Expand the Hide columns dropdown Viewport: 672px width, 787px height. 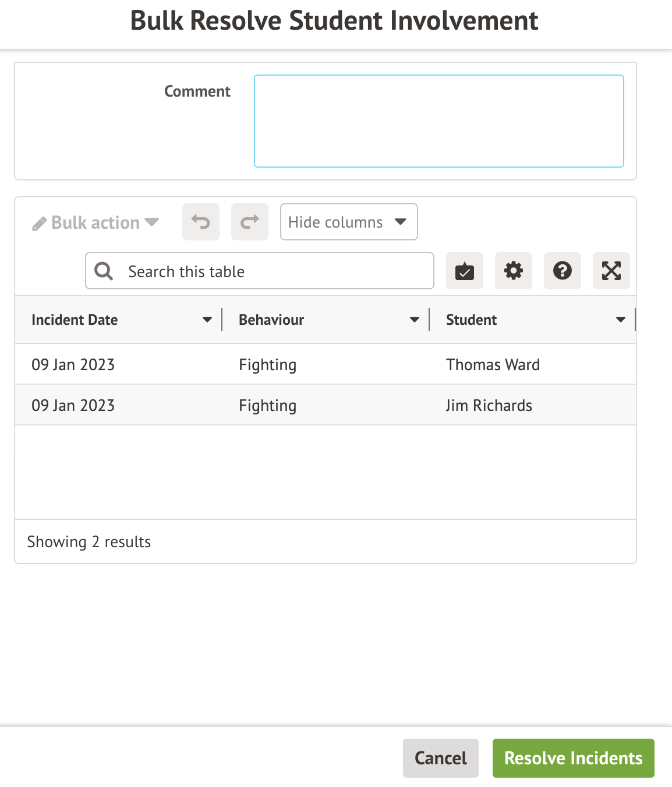coord(348,222)
